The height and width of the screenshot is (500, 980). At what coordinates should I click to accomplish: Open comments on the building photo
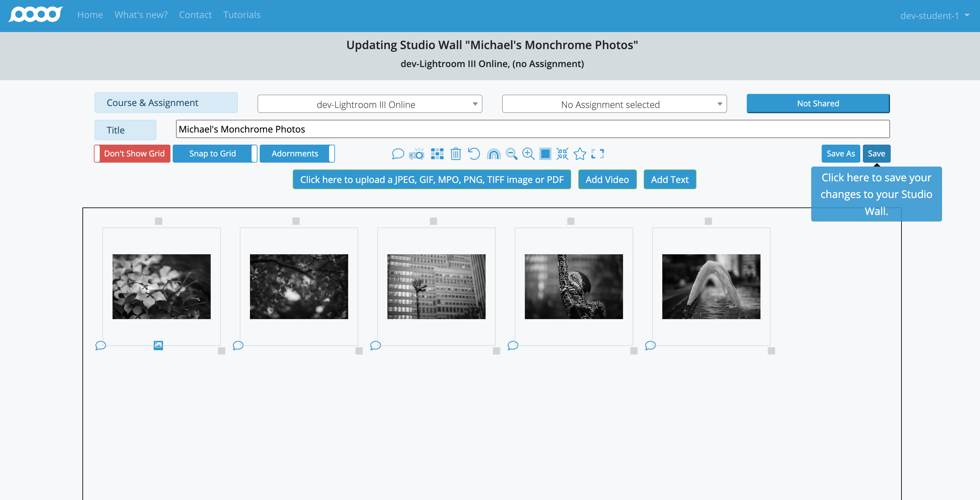(x=375, y=345)
